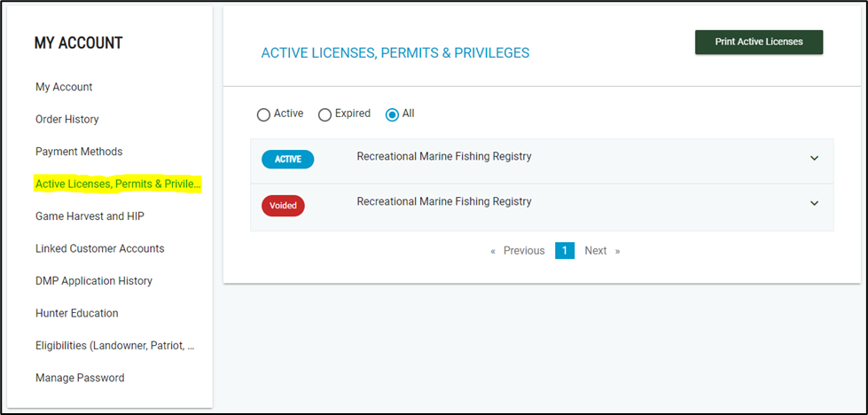Select the All radio button
868x415 pixels.
392,114
